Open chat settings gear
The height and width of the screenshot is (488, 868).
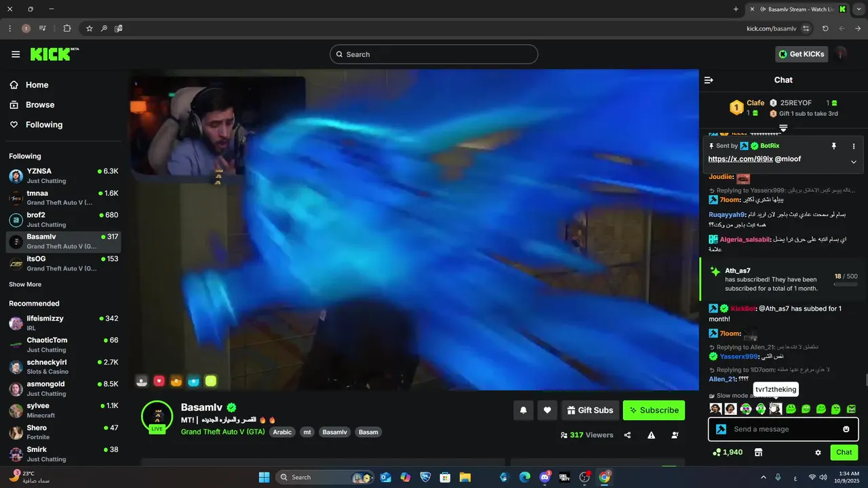pyautogui.click(x=818, y=452)
